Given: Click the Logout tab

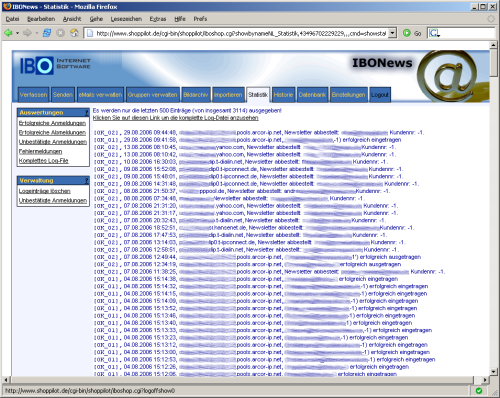Looking at the screenshot, I should (380, 95).
